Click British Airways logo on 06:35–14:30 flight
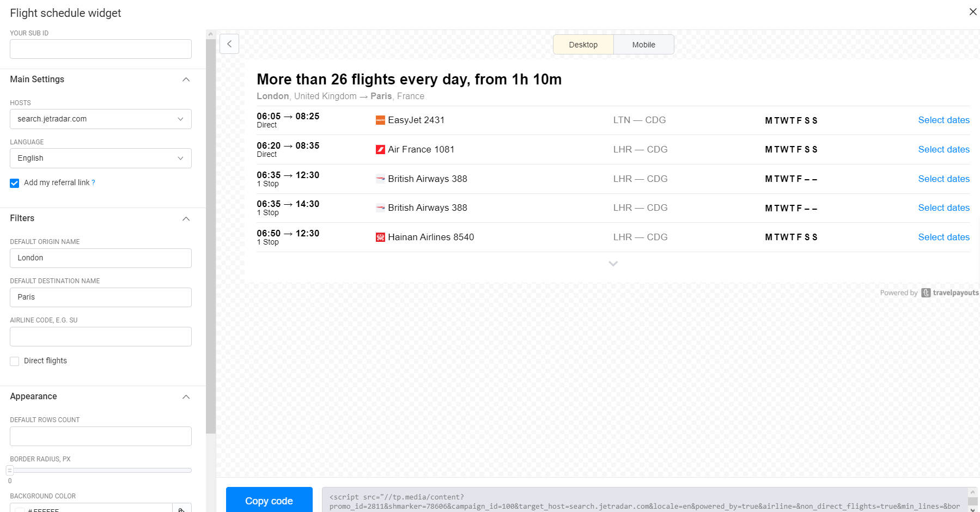This screenshot has height=512, width=980. [x=380, y=208]
